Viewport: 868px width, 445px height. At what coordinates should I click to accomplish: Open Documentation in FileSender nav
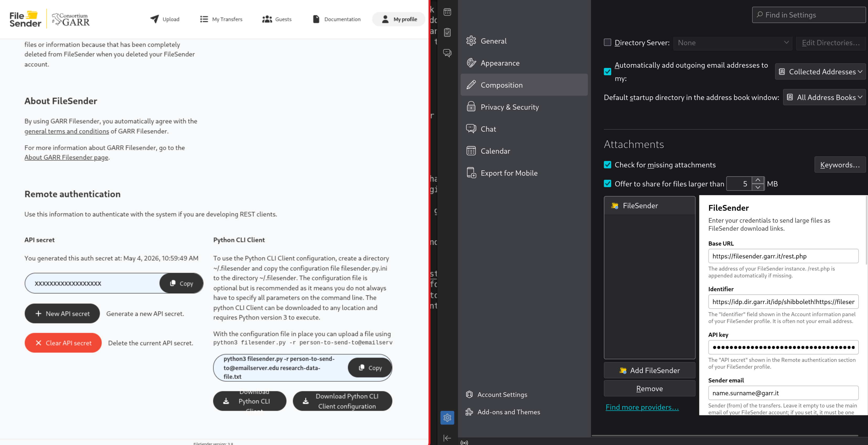coord(337,19)
